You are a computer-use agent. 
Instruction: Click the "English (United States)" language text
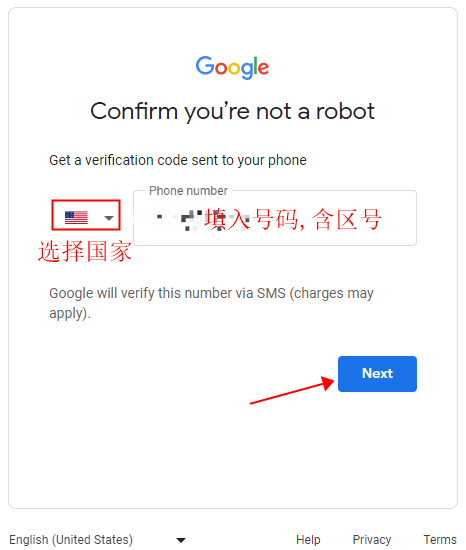click(71, 539)
